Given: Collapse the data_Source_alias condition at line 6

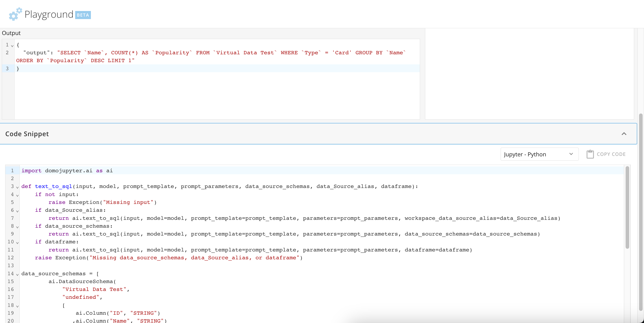Looking at the screenshot, I should tap(17, 211).
